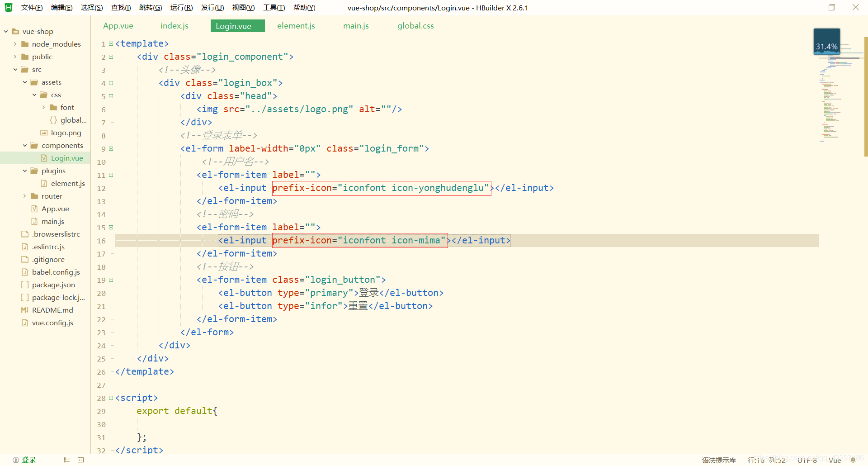Fold the login_box div at line 4

coord(111,83)
